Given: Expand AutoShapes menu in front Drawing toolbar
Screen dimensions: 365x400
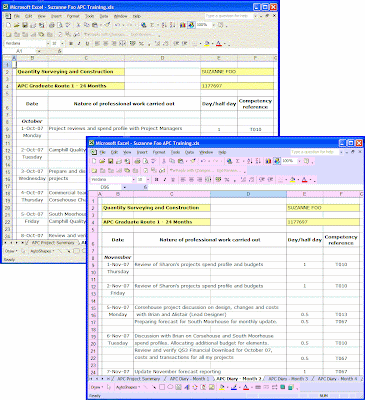Looking at the screenshot, I should tap(128, 387).
